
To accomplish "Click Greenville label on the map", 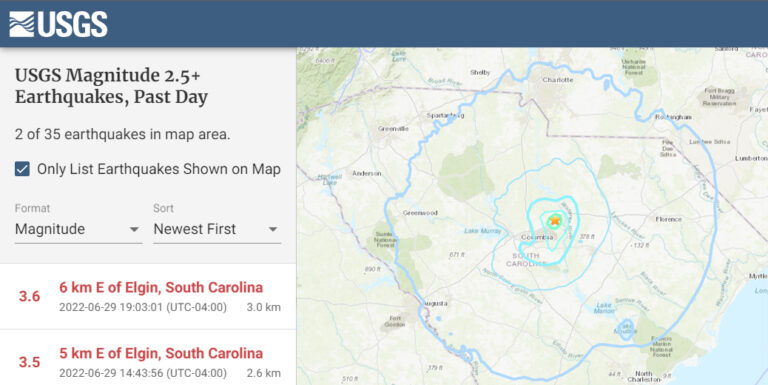I will 393,129.
